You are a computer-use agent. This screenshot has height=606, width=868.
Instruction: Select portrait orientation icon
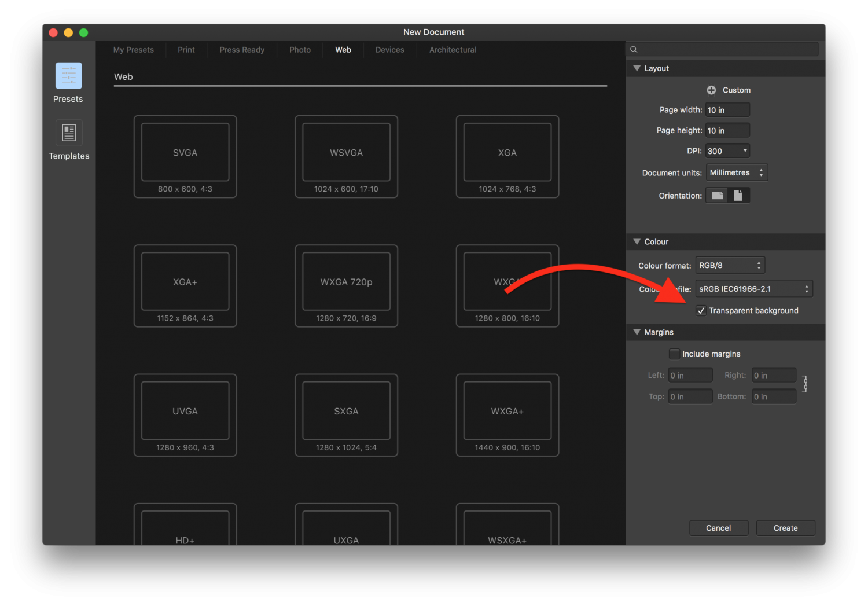point(739,195)
